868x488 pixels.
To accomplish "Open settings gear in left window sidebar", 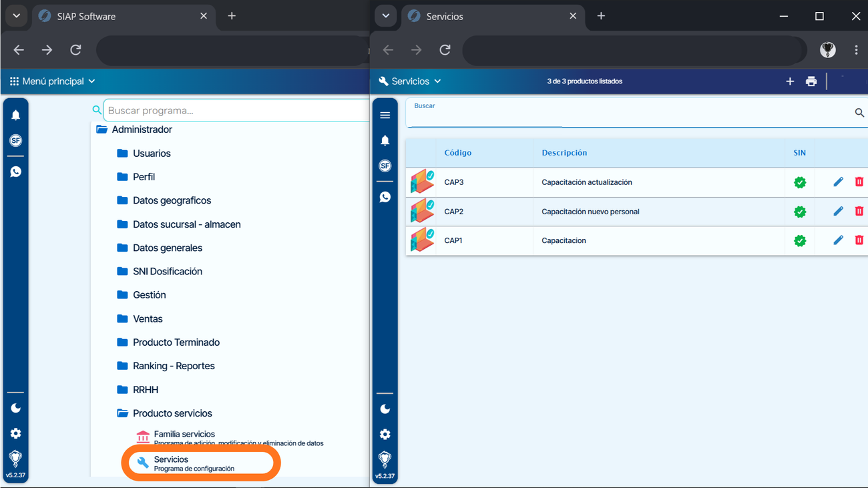I will [x=15, y=433].
